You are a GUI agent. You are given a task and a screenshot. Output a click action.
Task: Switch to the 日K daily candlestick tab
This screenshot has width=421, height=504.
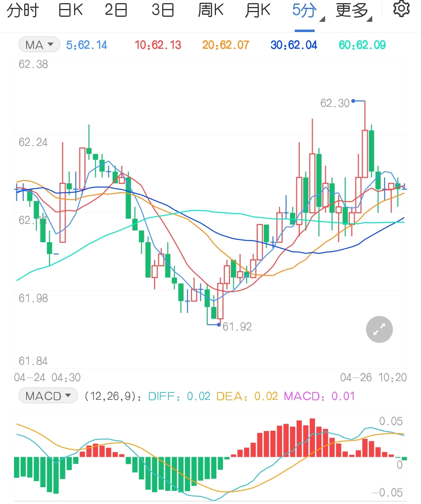(x=69, y=10)
